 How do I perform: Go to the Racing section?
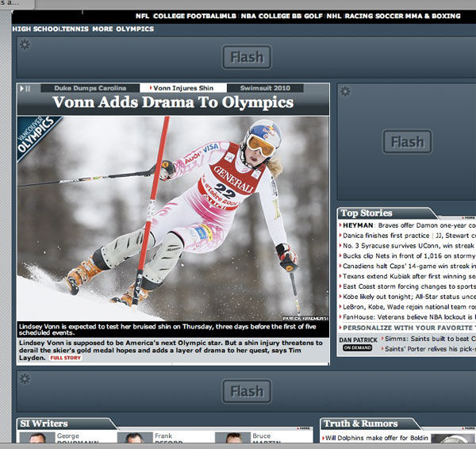(359, 16)
